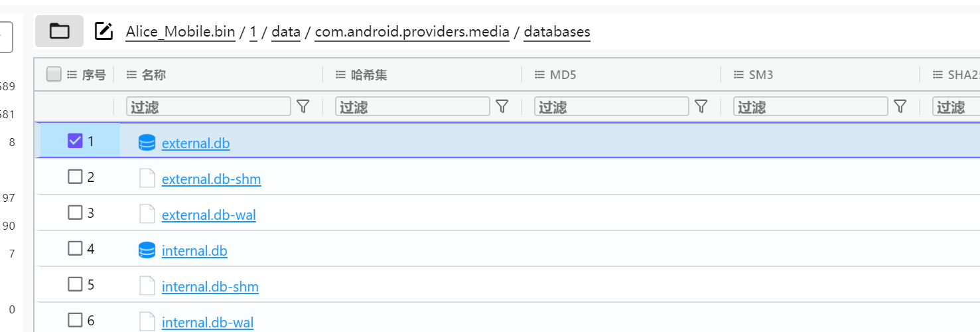Navigate to Alice_Mobile.bin in breadcrumb
Screen dimensions: 980x332
click(x=180, y=32)
